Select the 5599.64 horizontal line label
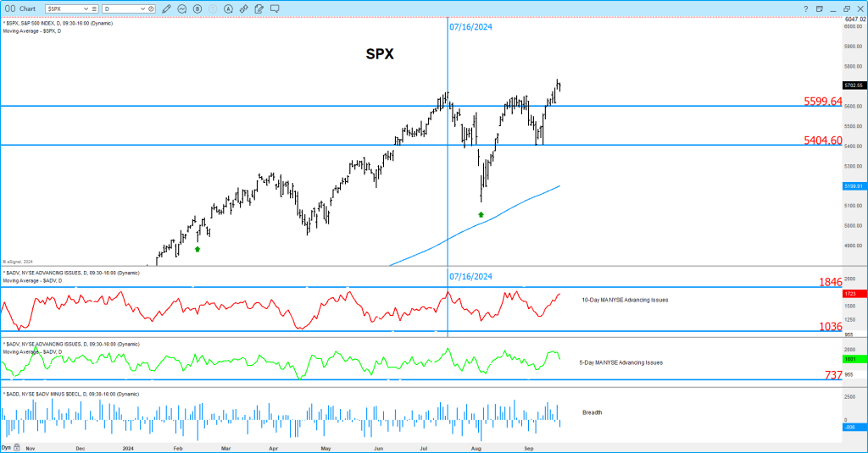Screen dimensions: 868x453 tap(822, 102)
